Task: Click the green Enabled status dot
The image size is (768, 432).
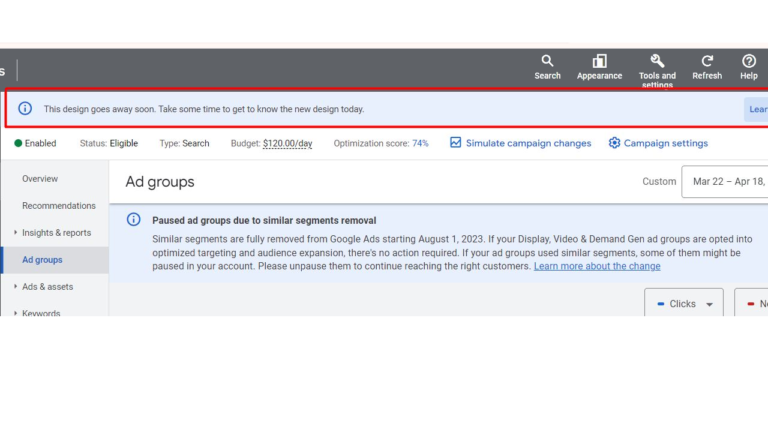Action: click(18, 143)
